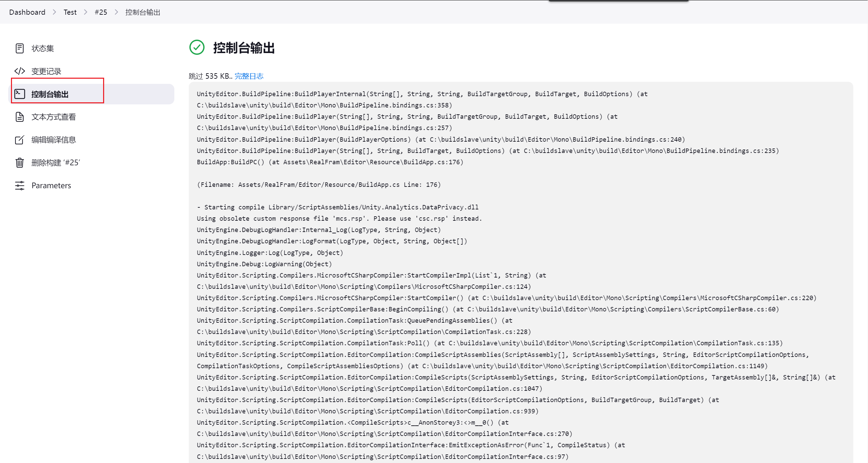
Task: Click the 'EditorCompilationInterface.cs:270)' log line
Action: point(384,434)
